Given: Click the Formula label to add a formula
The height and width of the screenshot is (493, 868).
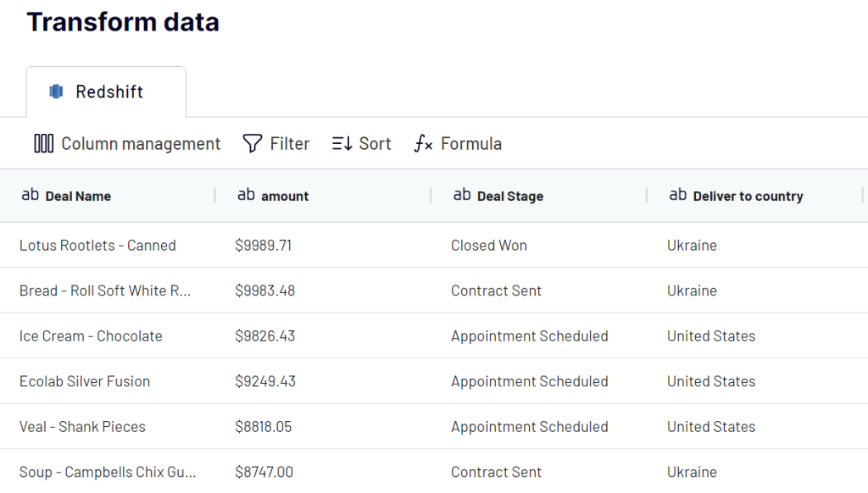Looking at the screenshot, I should (x=470, y=143).
